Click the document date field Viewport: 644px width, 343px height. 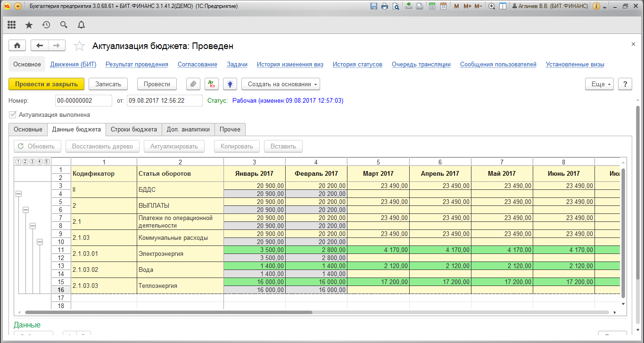point(164,101)
